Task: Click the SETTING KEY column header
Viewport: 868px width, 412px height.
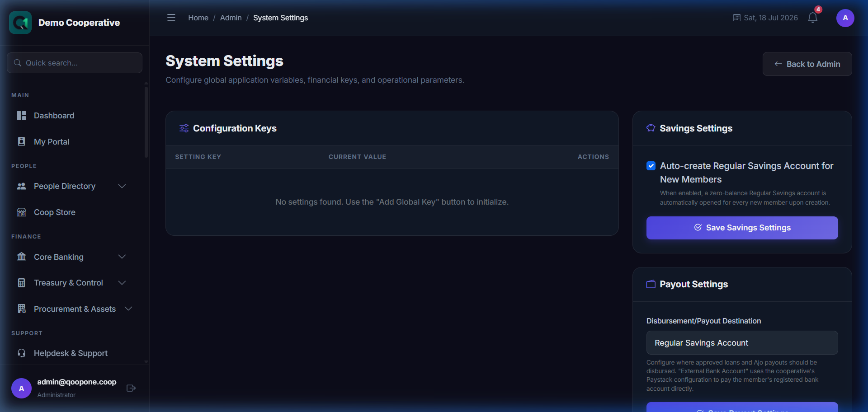Action: click(x=198, y=157)
